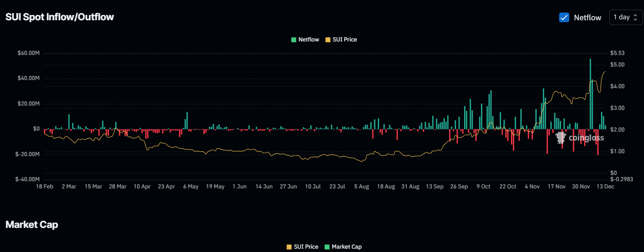Click the 5 Aug date on x-axis
The width and height of the screenshot is (644, 252).
tap(361, 186)
